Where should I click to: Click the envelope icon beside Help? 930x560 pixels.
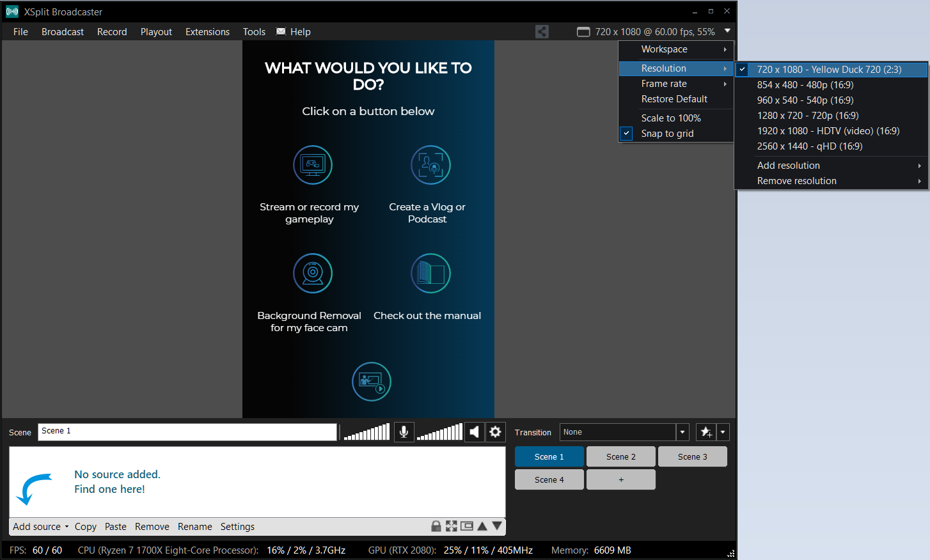tap(281, 31)
